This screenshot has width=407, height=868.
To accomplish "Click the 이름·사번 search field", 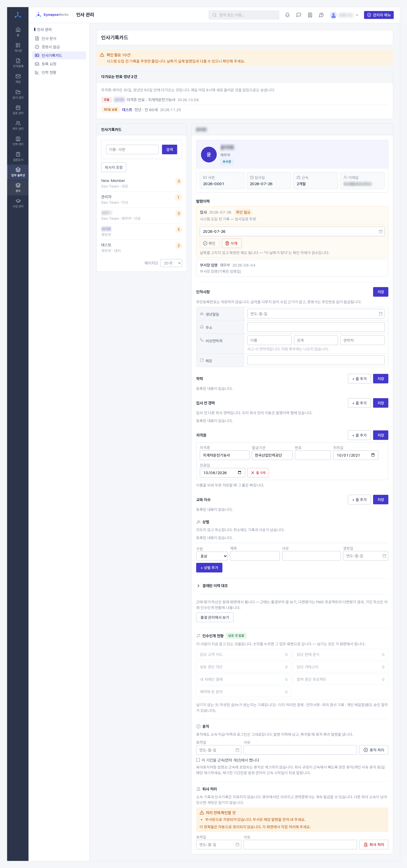I will click(132, 149).
